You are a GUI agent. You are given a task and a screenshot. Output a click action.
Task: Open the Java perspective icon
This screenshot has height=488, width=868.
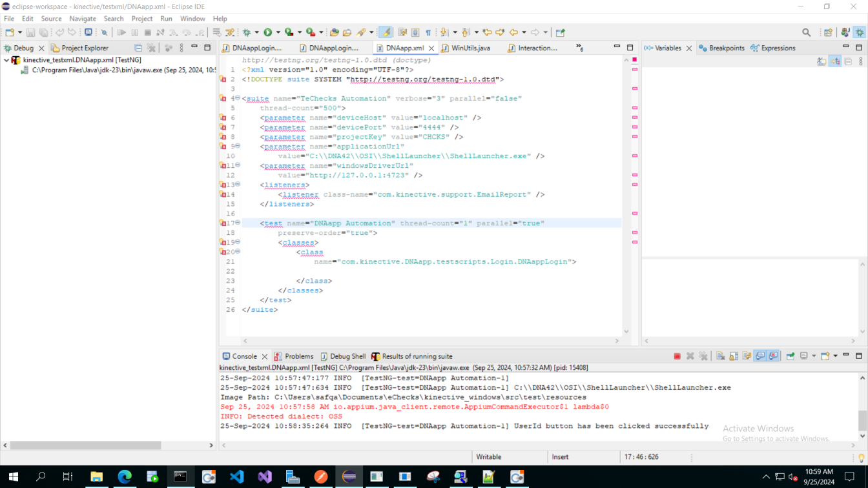[x=845, y=32]
